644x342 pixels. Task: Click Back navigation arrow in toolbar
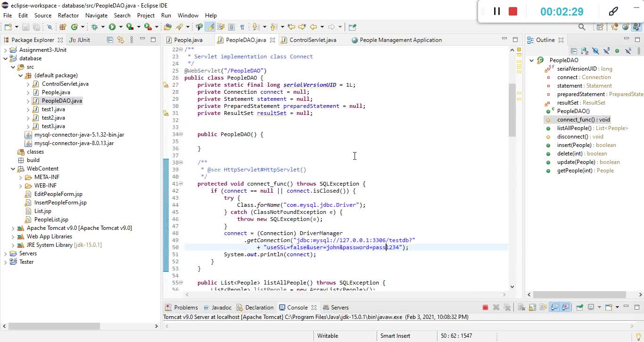tap(313, 27)
